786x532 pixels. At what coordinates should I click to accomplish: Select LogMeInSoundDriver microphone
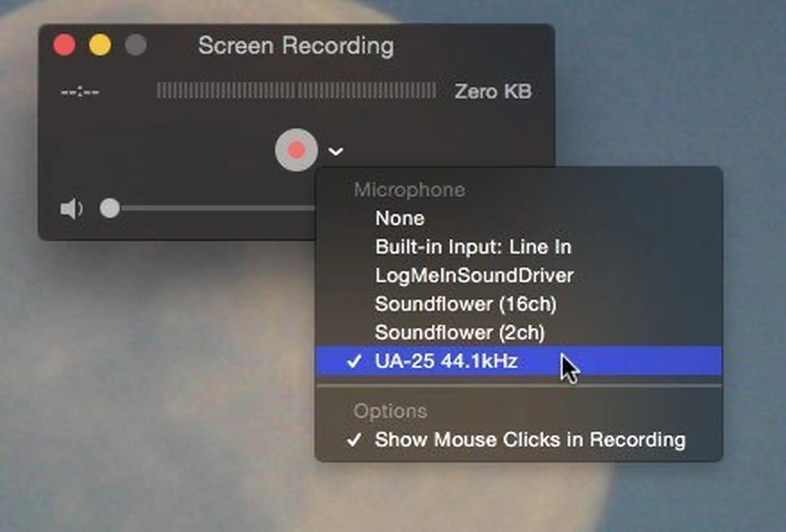coord(518,275)
